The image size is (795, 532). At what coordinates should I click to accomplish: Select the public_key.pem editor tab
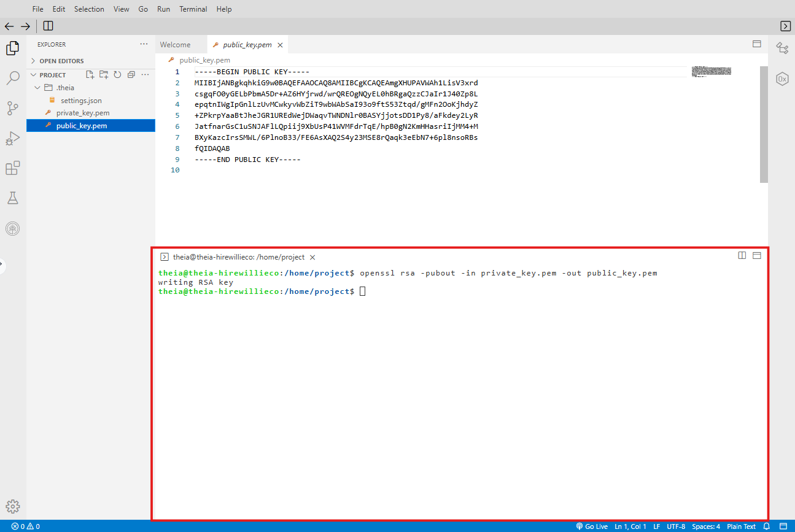247,45
